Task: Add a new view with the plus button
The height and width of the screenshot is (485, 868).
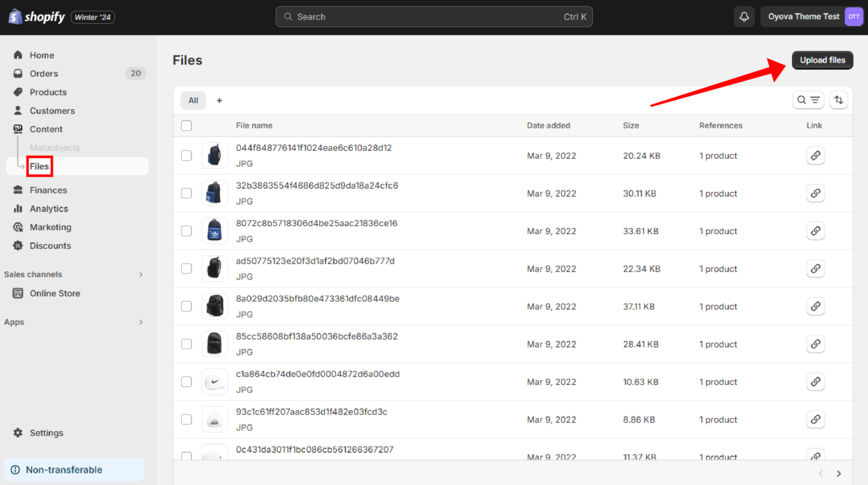Action: (219, 100)
